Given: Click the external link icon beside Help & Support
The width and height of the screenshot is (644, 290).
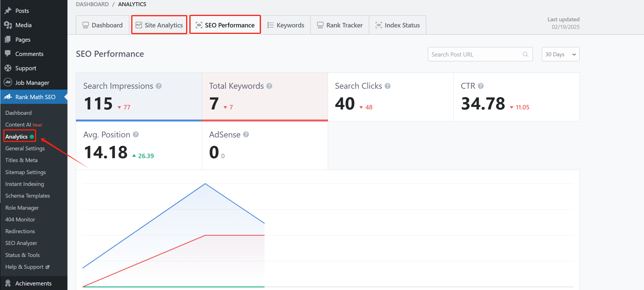Looking at the screenshot, I should pos(47,267).
